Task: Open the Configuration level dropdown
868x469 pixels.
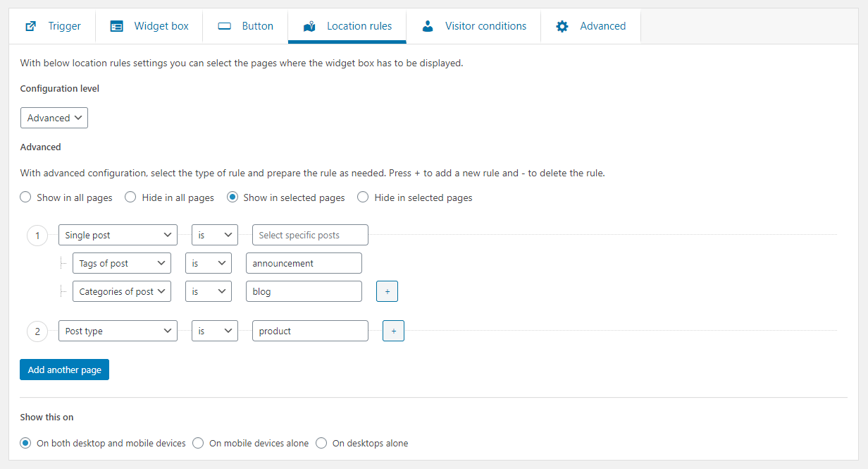Action: [x=54, y=118]
